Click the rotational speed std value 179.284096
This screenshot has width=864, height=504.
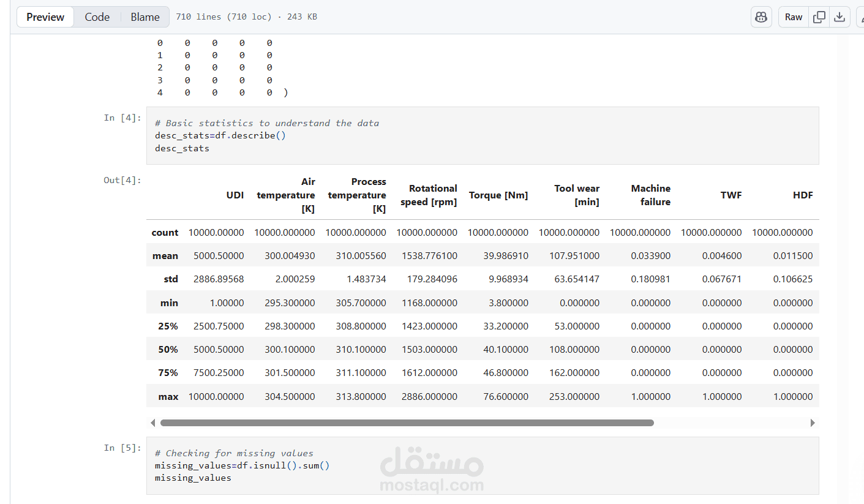pyautogui.click(x=432, y=279)
